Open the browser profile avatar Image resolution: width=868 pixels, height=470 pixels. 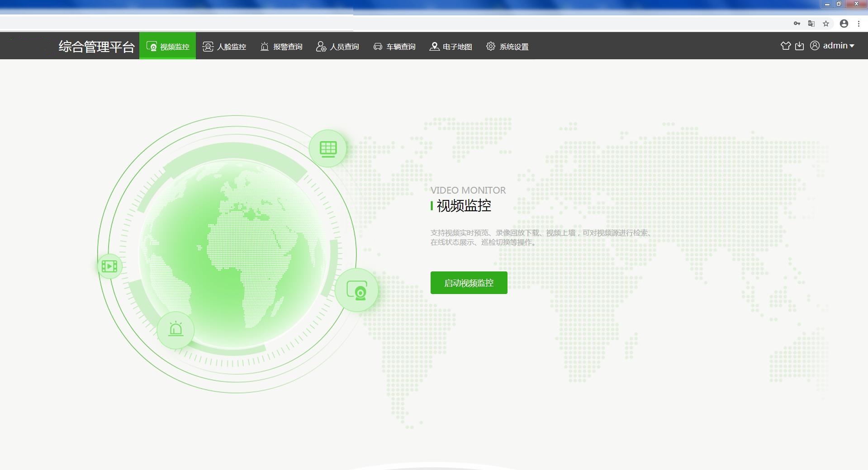[844, 24]
